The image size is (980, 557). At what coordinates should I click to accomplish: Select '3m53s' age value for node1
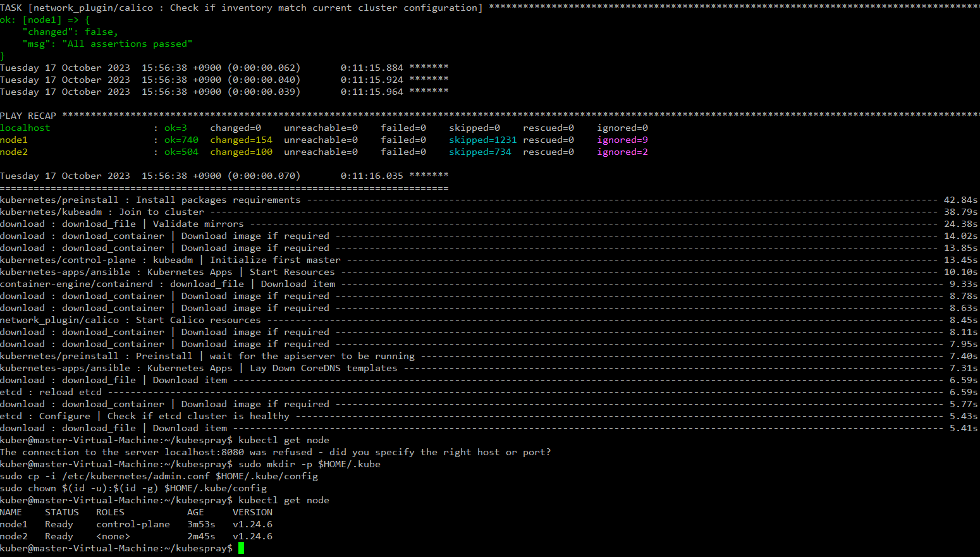(x=202, y=524)
